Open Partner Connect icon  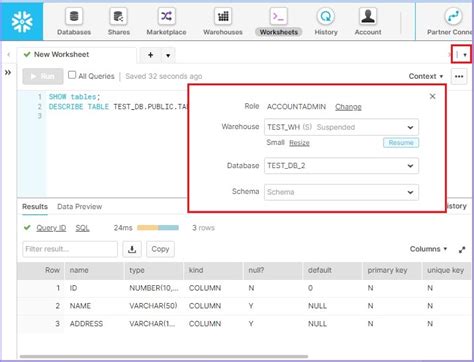point(453,16)
